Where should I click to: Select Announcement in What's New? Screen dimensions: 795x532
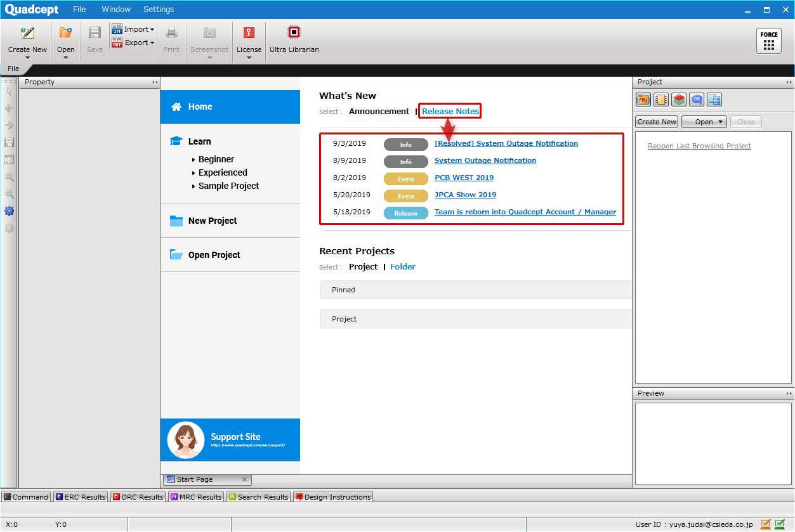[x=379, y=111]
